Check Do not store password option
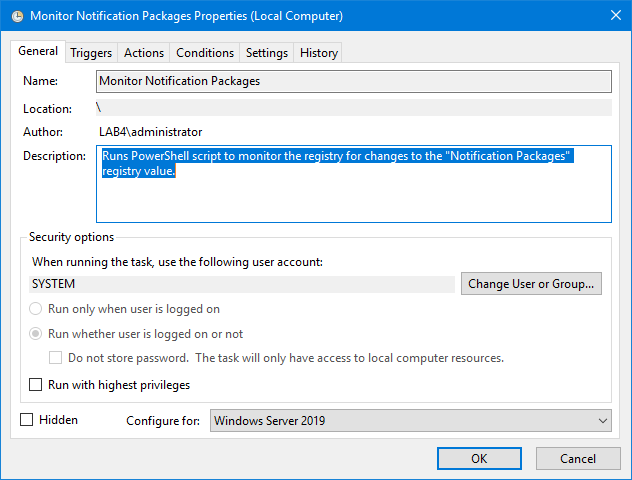Viewport: 632px width, 480px height. (x=57, y=358)
